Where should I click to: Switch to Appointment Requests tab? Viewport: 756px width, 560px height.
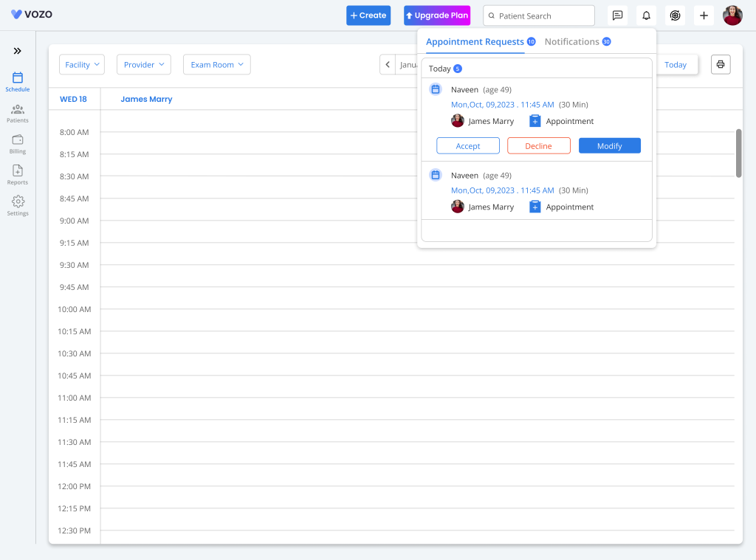click(x=475, y=42)
